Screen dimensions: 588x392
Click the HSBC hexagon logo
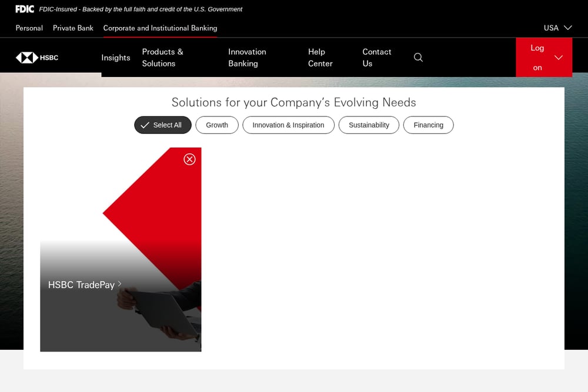(x=26, y=58)
